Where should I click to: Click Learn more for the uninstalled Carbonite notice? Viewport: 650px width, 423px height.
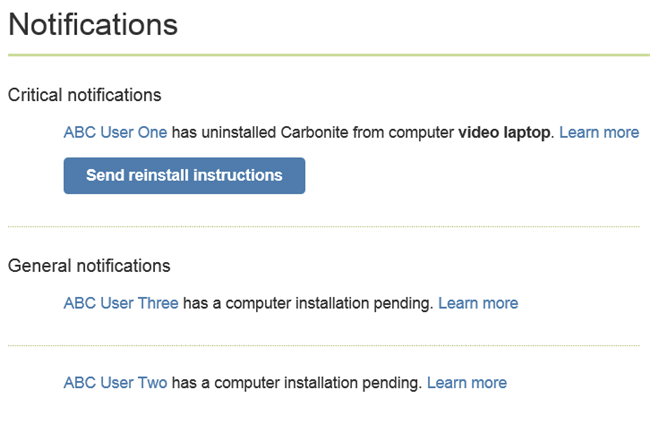598,132
